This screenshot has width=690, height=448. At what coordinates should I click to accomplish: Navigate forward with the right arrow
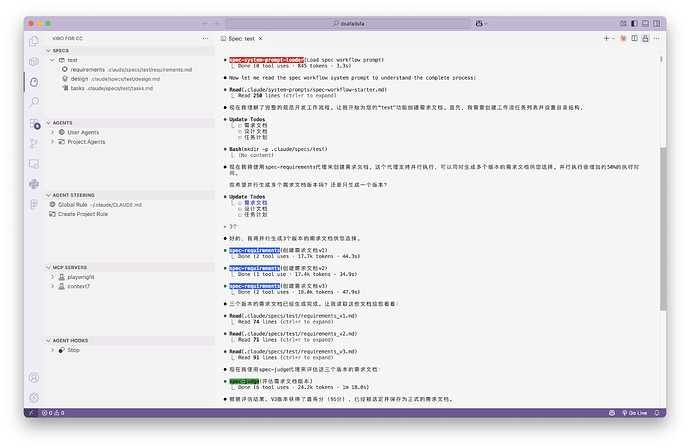point(216,23)
